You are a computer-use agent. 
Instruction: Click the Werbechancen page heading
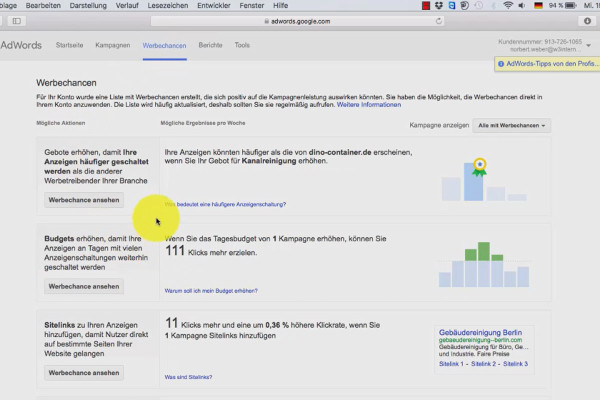click(66, 83)
